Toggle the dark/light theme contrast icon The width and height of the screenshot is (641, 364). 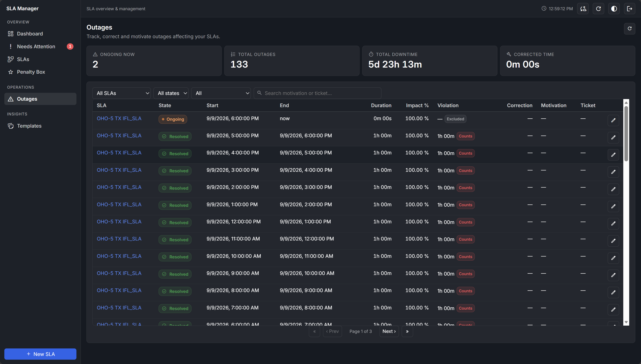click(x=614, y=9)
